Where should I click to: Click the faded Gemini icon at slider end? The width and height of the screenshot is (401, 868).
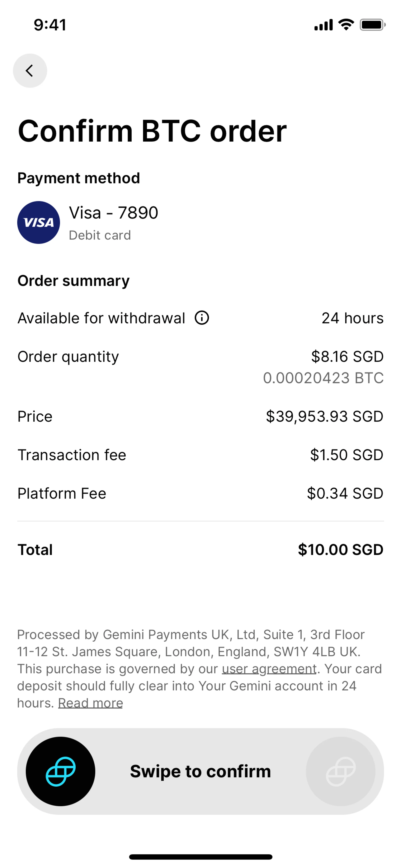(x=340, y=771)
